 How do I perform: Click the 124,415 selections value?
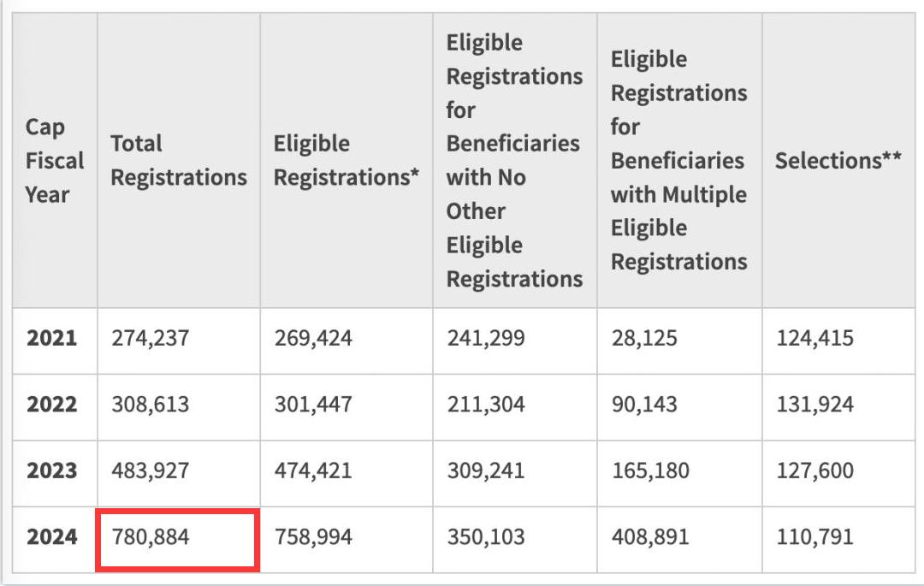[814, 338]
